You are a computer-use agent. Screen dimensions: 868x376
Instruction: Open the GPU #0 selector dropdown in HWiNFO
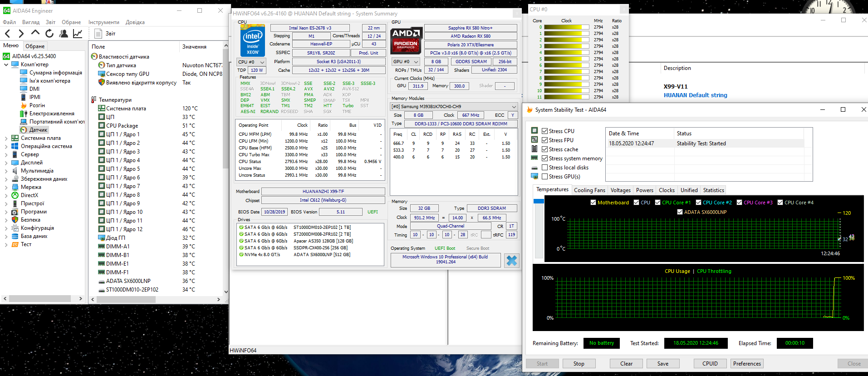pyautogui.click(x=406, y=61)
